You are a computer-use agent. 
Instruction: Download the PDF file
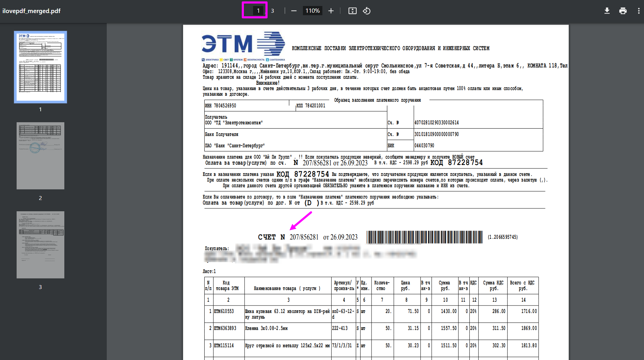[607, 11]
